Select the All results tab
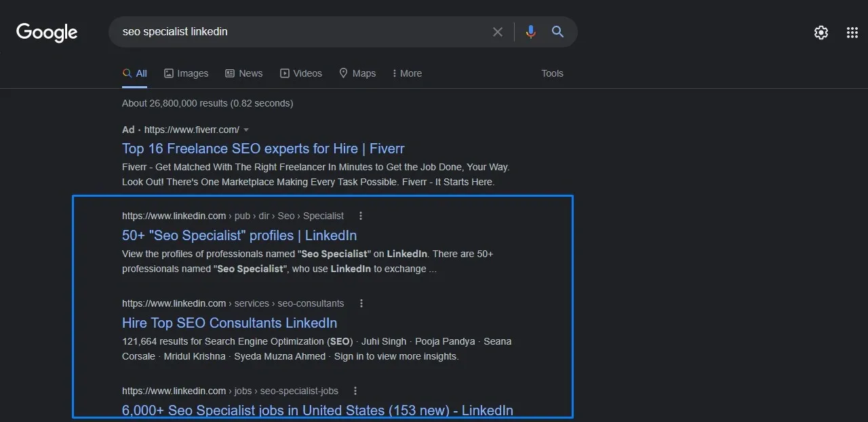The height and width of the screenshot is (422, 868). [x=135, y=73]
